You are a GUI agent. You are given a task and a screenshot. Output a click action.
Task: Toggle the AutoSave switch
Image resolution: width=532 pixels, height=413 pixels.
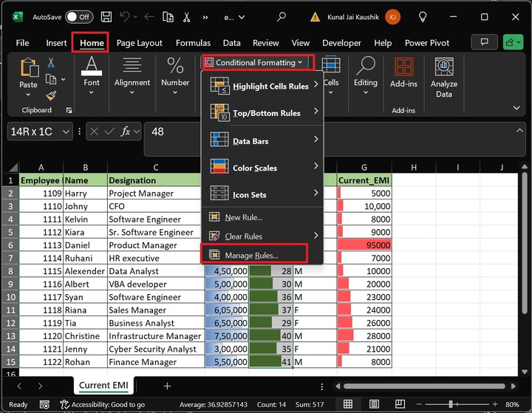click(x=79, y=16)
